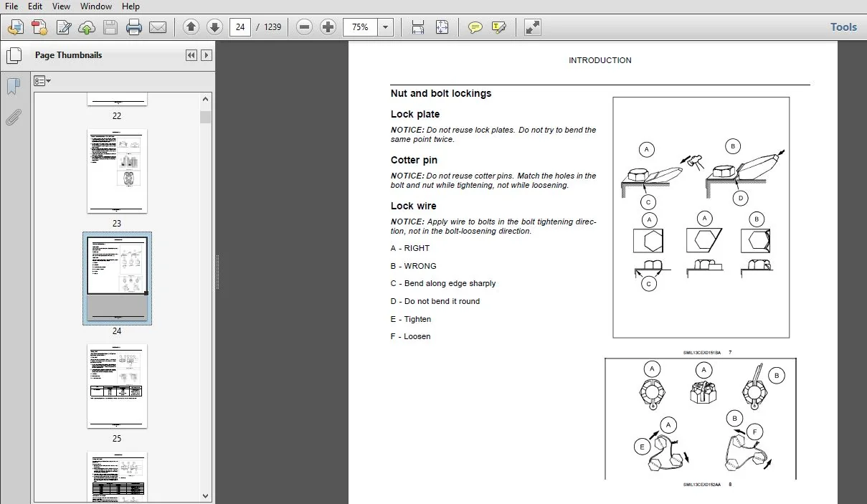This screenshot has width=867, height=504.
Task: Select the page 25 thumbnail
Action: pyautogui.click(x=117, y=386)
